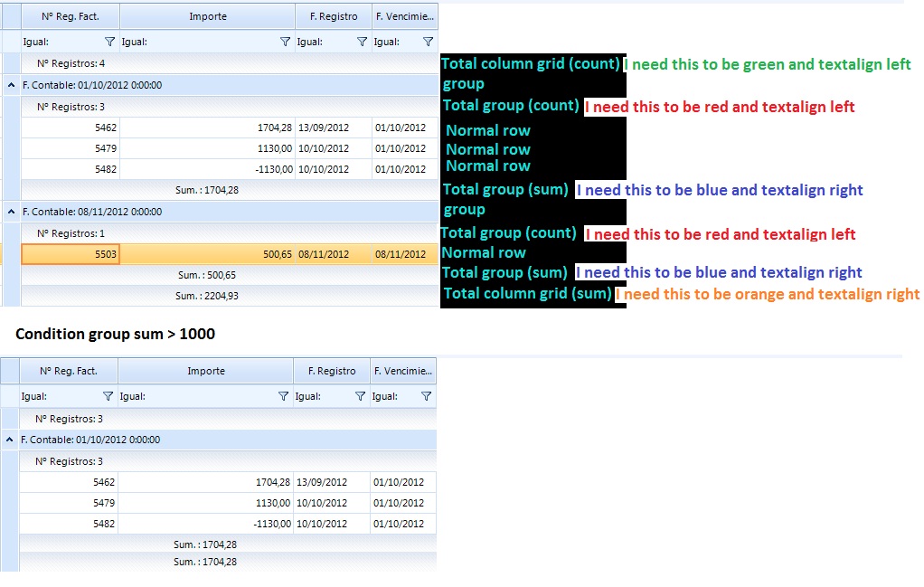Select cell 5479 in upper grid
The width and height of the screenshot is (924, 587).
[71, 148]
